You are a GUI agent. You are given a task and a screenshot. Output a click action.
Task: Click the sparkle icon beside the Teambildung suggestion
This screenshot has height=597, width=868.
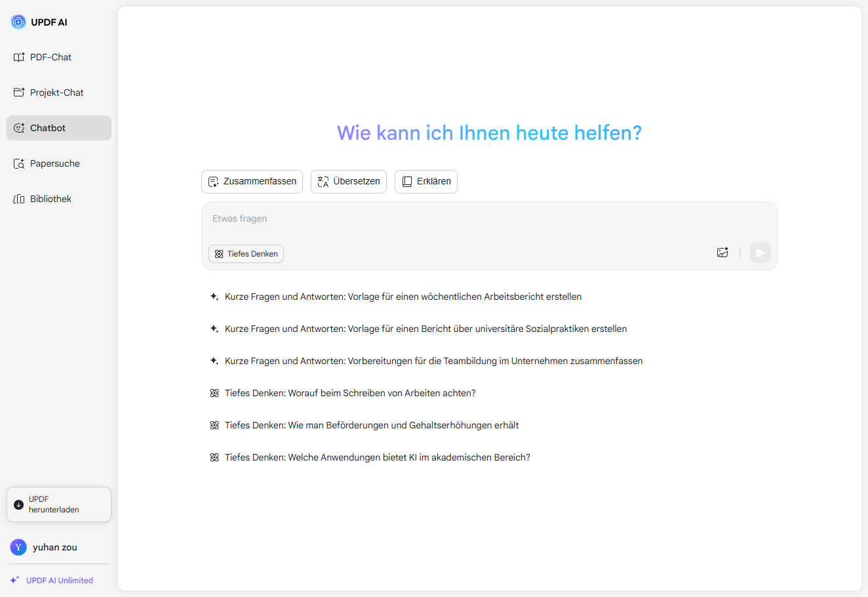(x=214, y=361)
